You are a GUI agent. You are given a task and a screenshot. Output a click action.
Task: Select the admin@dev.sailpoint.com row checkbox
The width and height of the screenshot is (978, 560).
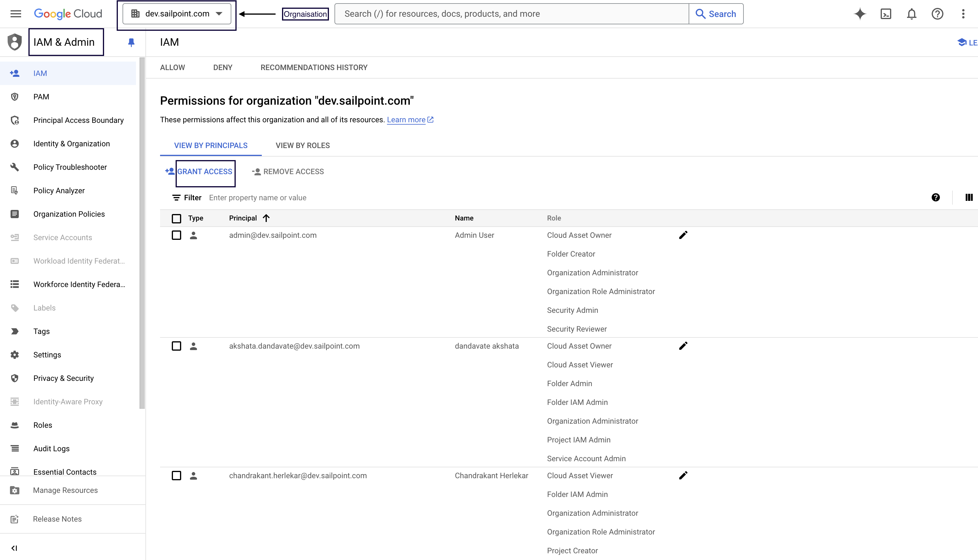pos(176,235)
